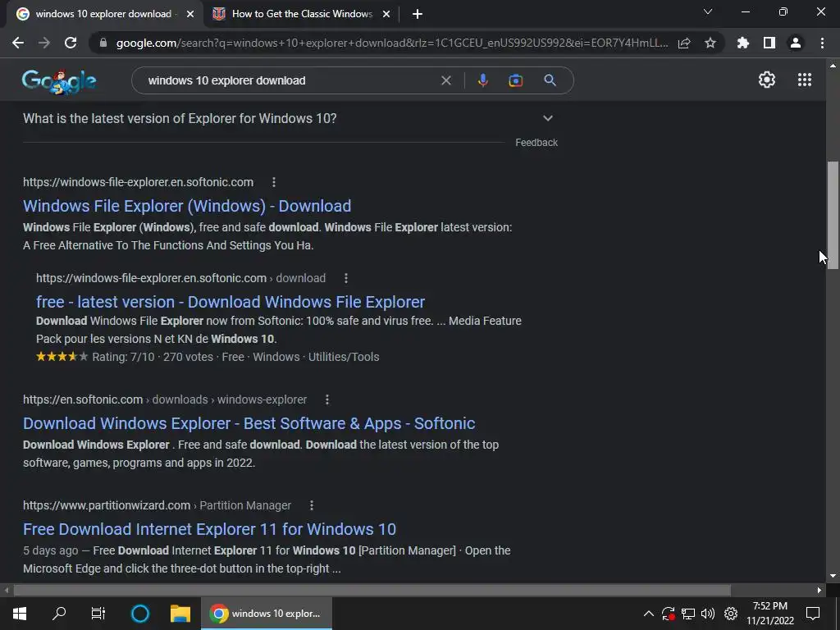This screenshot has width=840, height=630.
Task: Open Windows taskbar search
Action: coord(59,614)
